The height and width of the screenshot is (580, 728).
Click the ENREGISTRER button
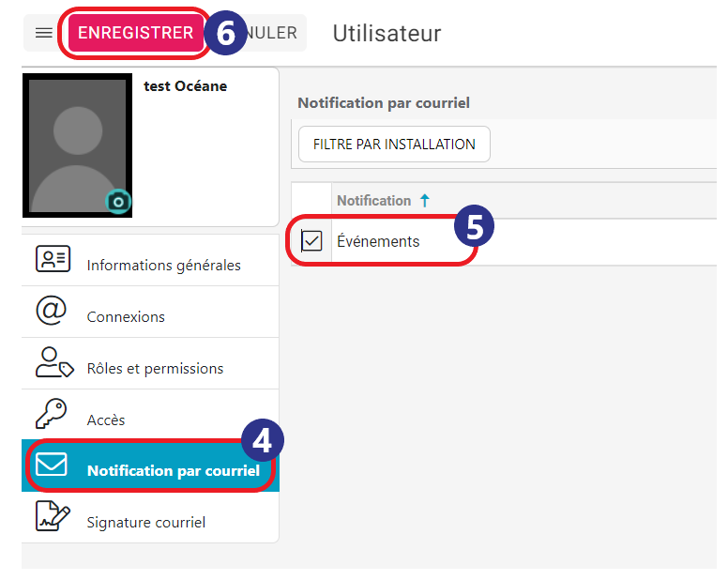click(136, 33)
